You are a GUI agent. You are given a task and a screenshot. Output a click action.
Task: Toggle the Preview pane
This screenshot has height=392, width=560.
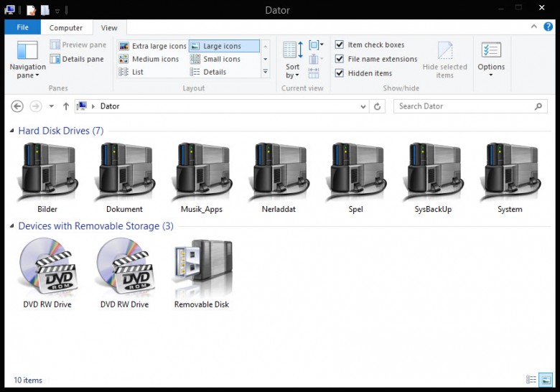pyautogui.click(x=78, y=45)
